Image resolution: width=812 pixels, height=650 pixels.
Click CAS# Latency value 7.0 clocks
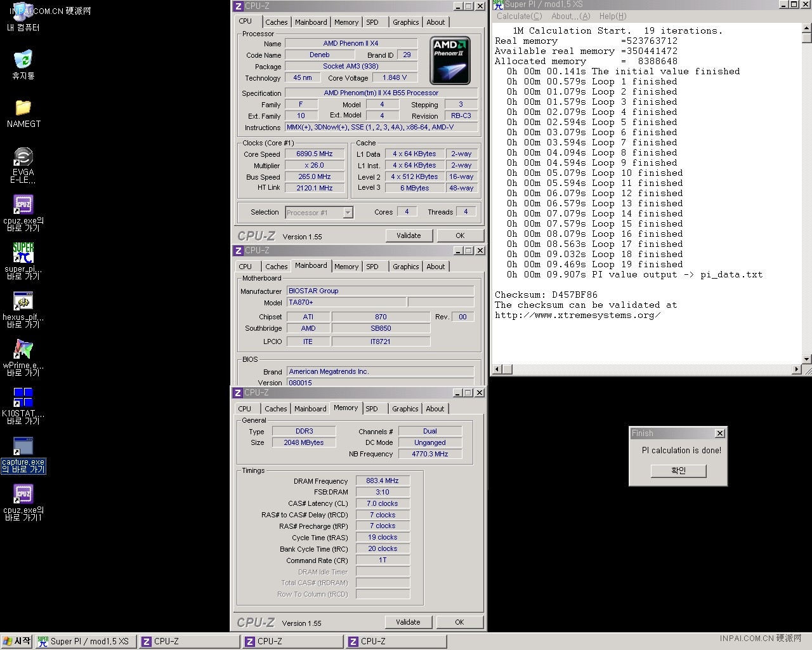tap(383, 504)
